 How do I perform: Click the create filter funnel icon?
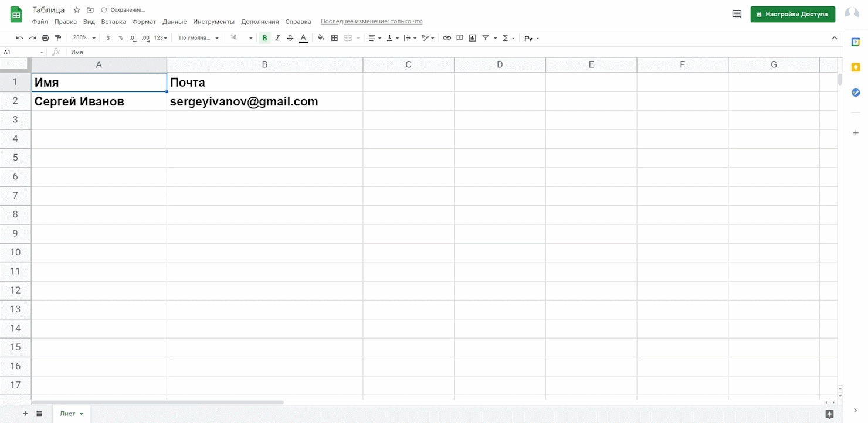click(486, 38)
